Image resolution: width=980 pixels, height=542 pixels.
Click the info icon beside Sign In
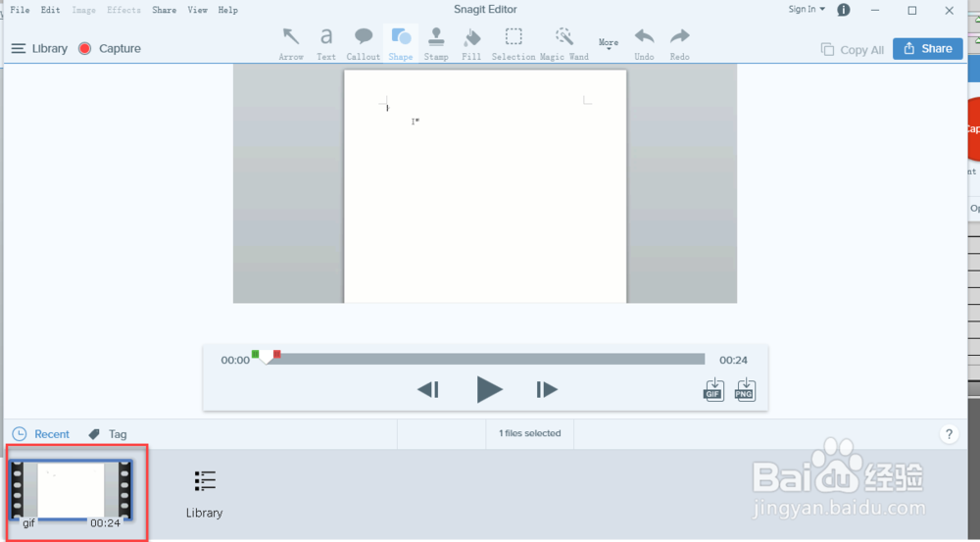(844, 10)
